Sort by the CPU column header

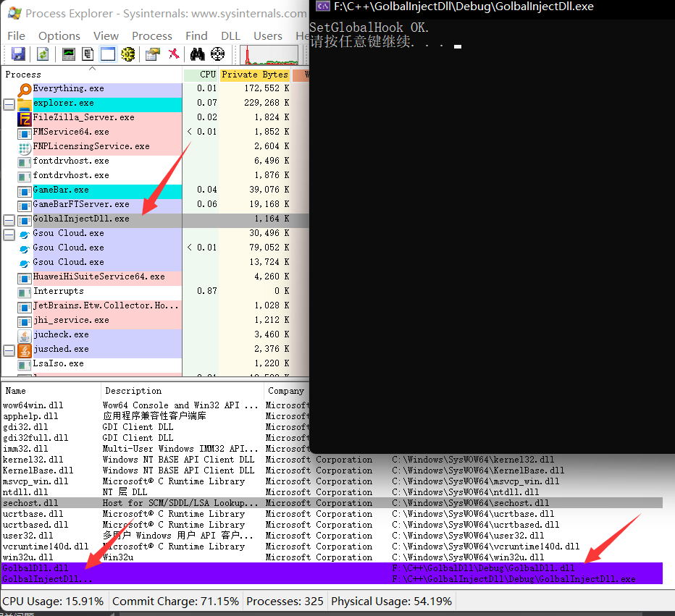(201, 75)
